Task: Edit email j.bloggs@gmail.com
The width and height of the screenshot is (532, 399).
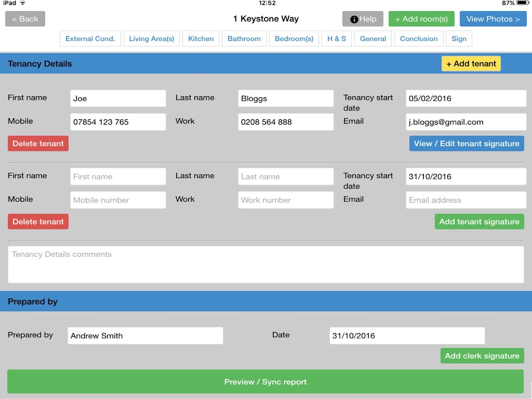Action: [x=466, y=122]
